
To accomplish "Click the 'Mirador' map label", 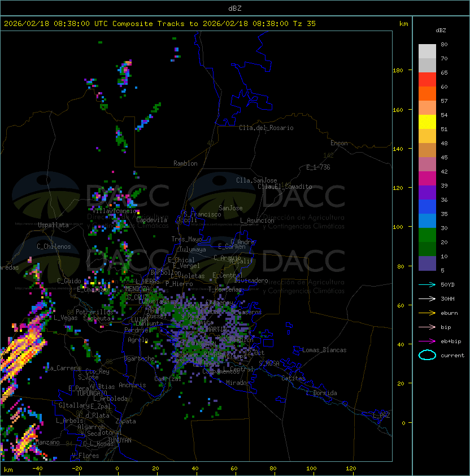I will pos(238,383).
